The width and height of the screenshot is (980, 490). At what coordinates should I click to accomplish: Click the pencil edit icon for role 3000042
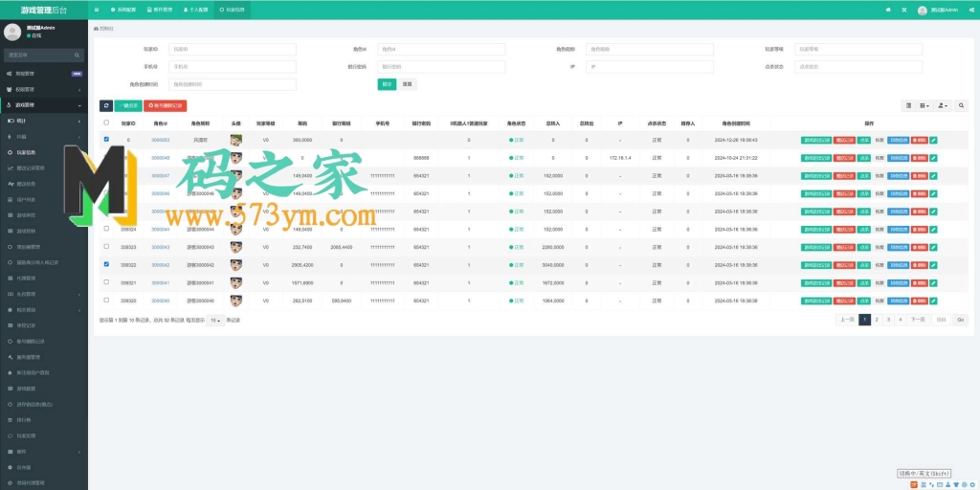click(x=933, y=265)
